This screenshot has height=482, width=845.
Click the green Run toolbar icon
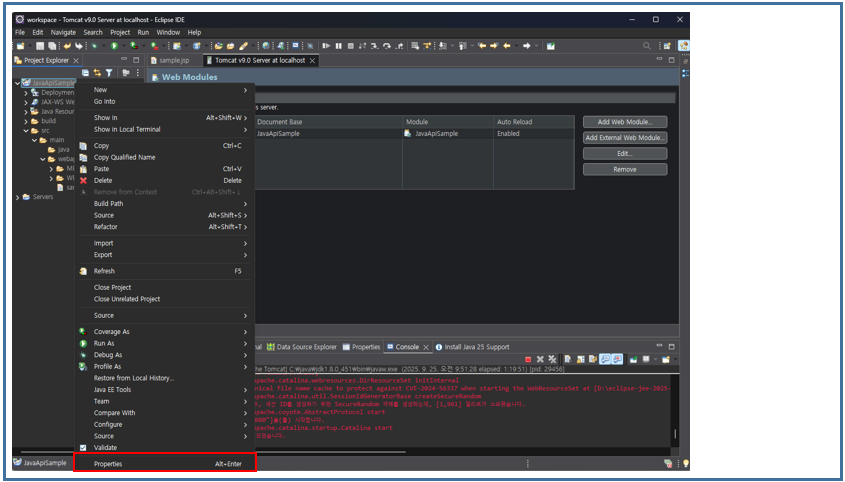pyautogui.click(x=114, y=46)
